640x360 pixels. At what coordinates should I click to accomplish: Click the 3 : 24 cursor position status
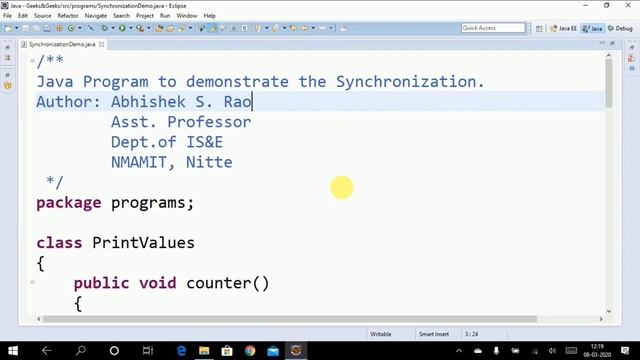[471, 334]
